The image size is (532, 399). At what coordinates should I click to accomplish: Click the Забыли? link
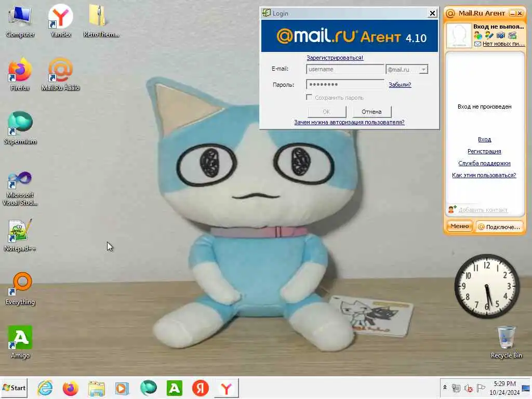[400, 85]
